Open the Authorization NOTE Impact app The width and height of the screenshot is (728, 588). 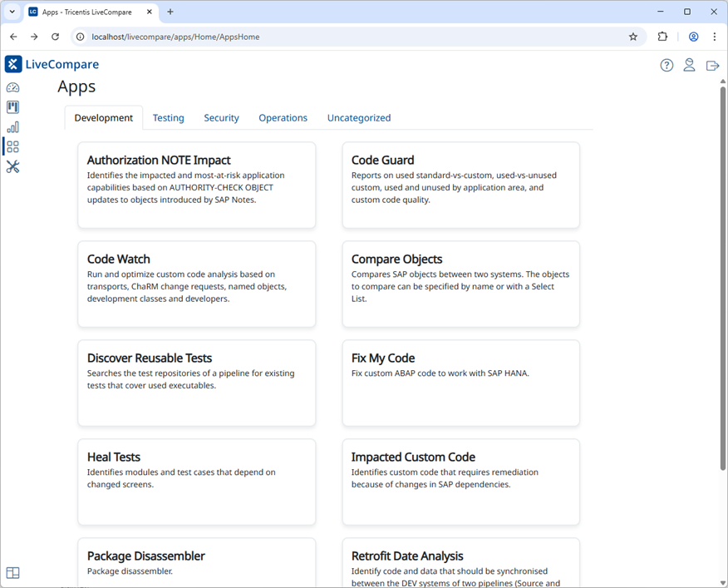(x=197, y=185)
